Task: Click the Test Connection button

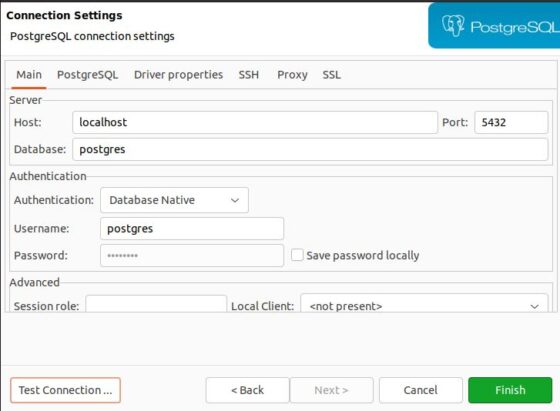Action: [65, 390]
